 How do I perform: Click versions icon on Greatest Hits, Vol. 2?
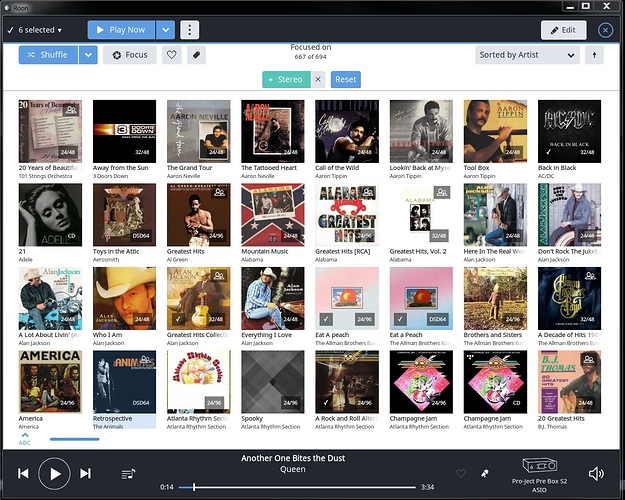(x=442, y=193)
